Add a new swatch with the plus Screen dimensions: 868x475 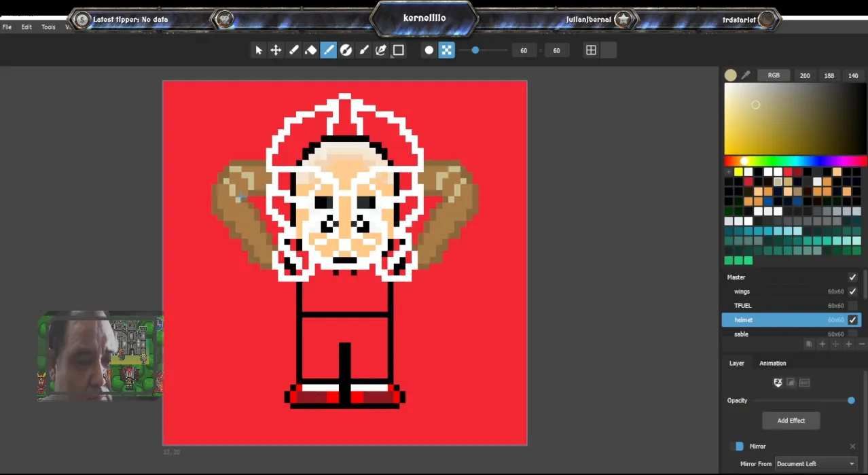coord(728,172)
